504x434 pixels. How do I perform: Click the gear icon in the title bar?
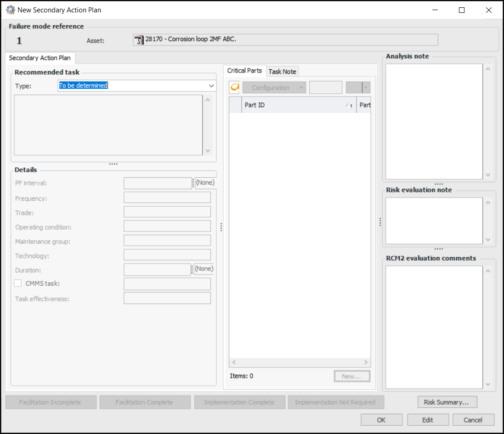point(10,10)
